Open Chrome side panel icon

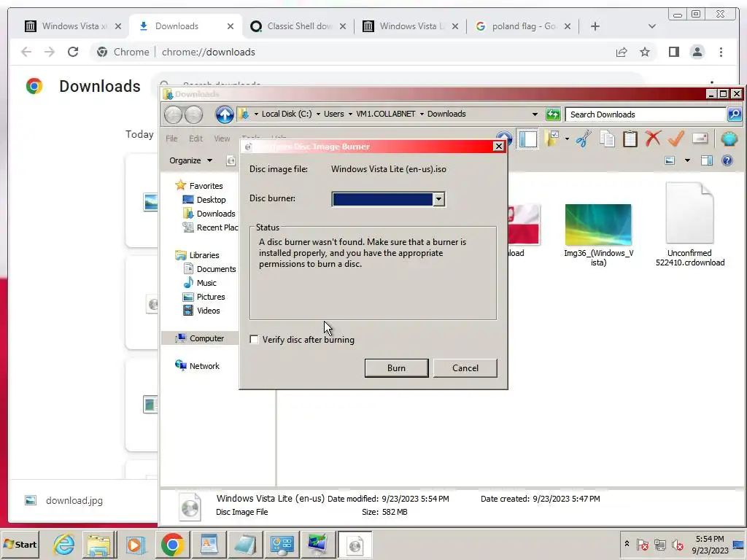pyautogui.click(x=673, y=52)
